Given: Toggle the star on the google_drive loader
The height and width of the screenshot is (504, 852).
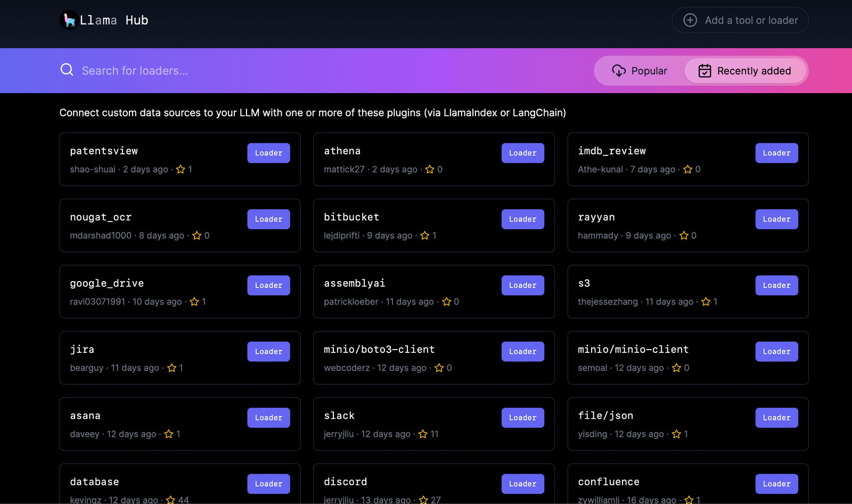Looking at the screenshot, I should 194,301.
